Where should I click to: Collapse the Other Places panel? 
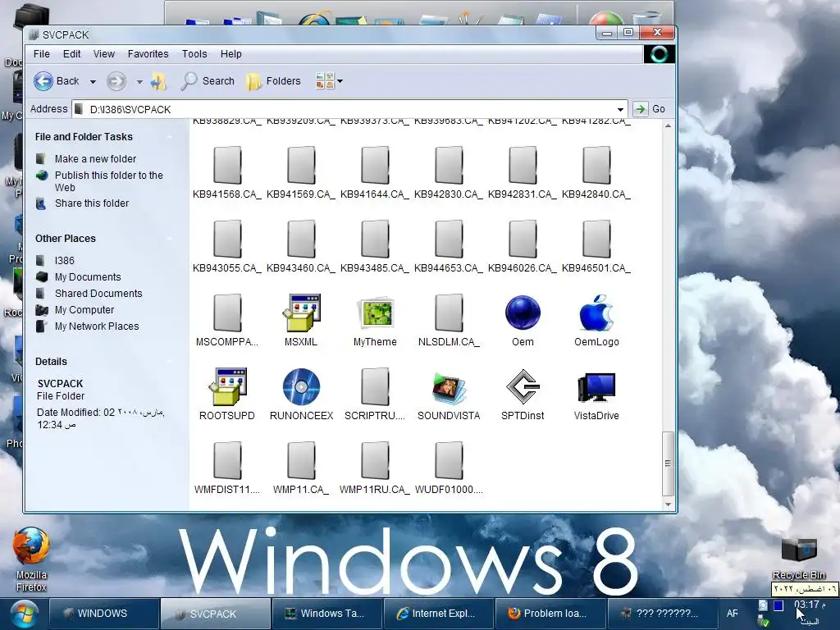click(x=169, y=239)
